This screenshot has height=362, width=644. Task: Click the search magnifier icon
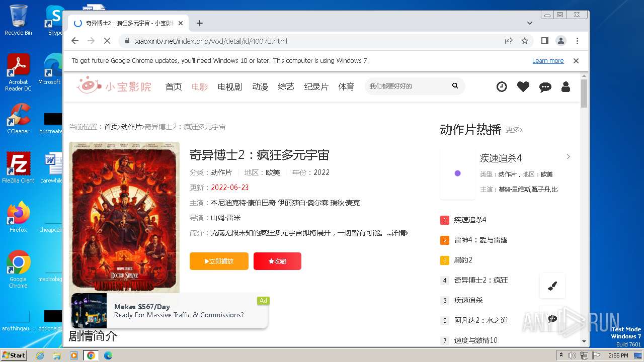pos(455,86)
